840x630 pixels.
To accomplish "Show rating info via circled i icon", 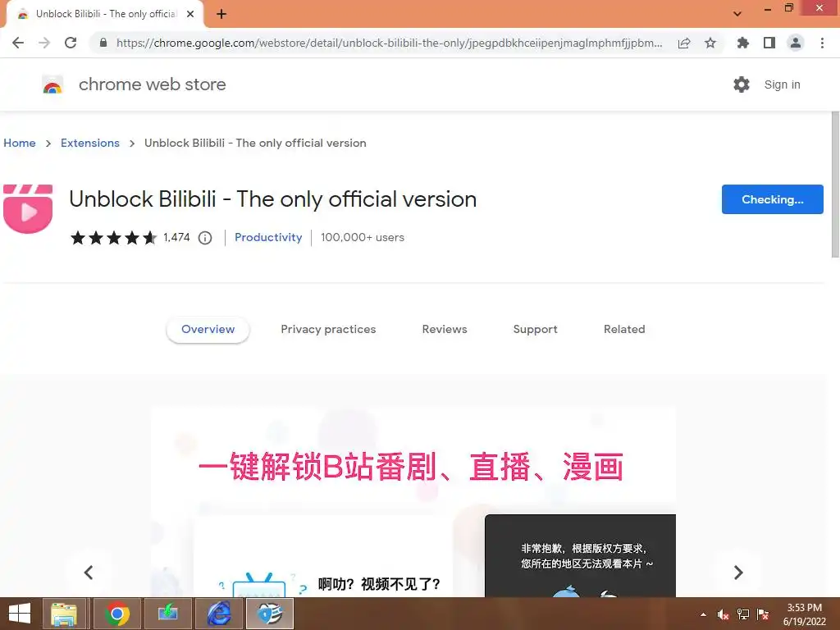I will pos(205,238).
